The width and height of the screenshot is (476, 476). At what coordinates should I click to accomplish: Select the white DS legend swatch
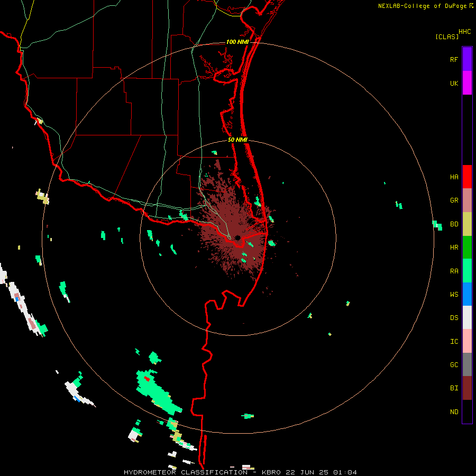[x=467, y=317]
